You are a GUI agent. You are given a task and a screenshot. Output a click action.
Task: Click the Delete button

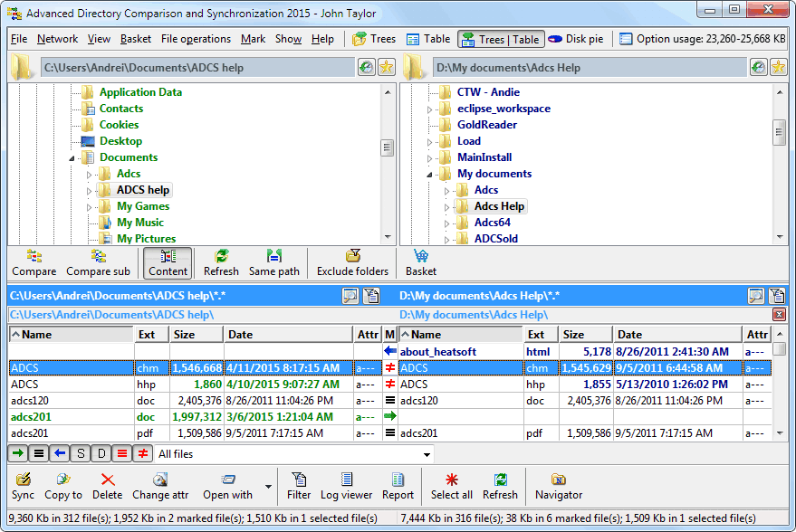point(107,487)
